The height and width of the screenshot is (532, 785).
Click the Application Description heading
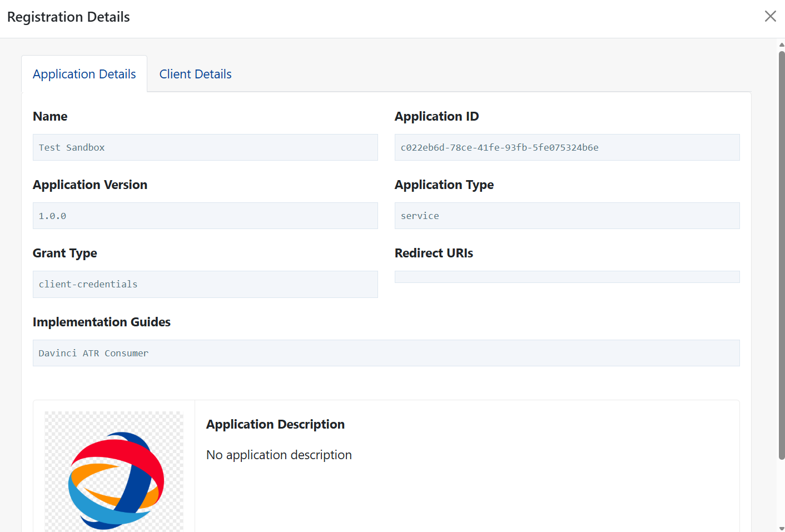pos(275,424)
